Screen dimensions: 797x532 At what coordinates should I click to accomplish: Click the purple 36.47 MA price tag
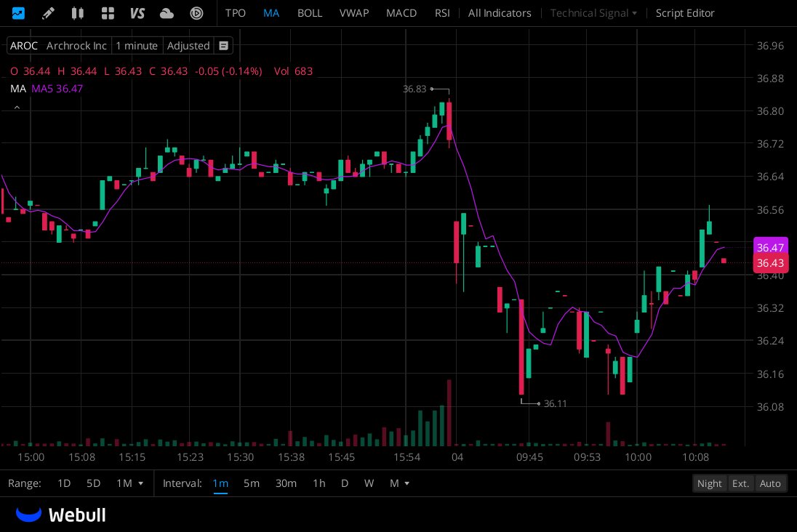[770, 247]
